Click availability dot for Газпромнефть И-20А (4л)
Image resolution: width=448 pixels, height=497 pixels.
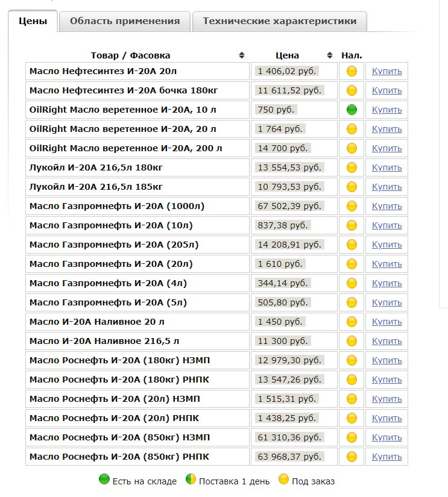[x=352, y=283]
